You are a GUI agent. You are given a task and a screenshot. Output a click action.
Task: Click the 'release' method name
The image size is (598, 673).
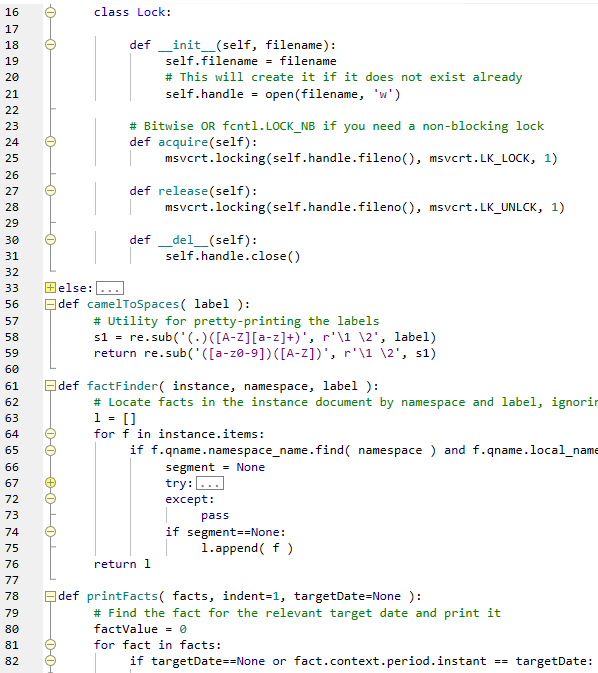coord(183,191)
